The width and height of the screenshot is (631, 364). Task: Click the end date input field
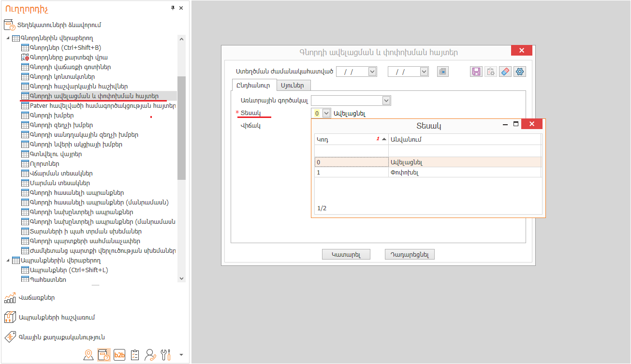[404, 72]
